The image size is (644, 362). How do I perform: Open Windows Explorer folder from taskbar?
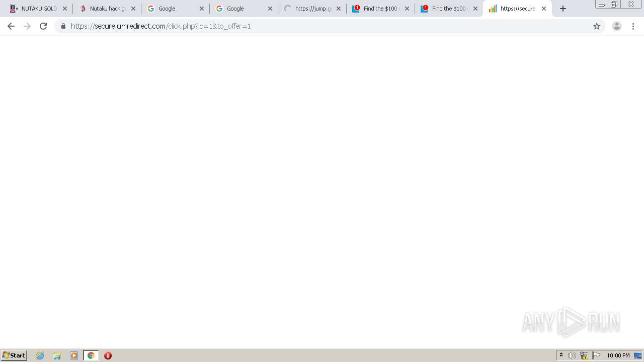pyautogui.click(x=57, y=355)
